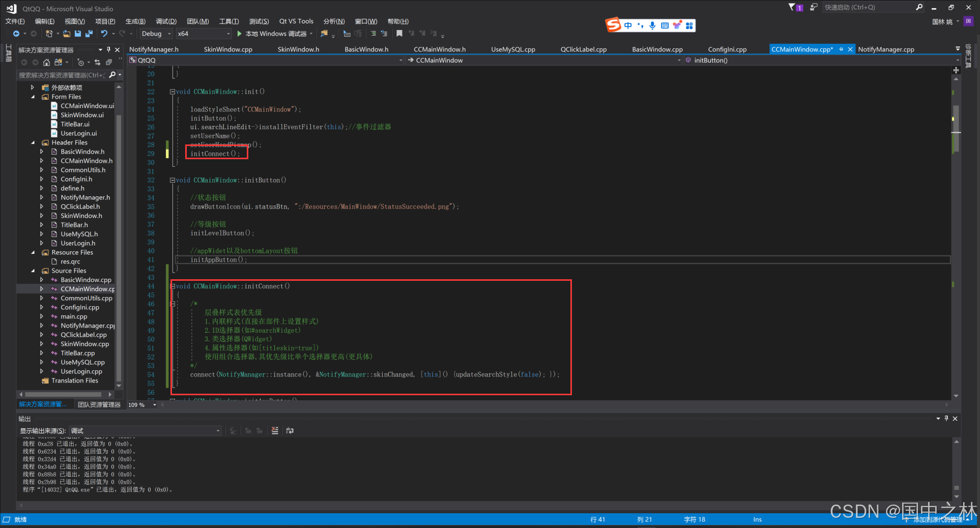Image resolution: width=980 pixels, height=528 pixels.
Task: Open the initButton() member dropdown
Action: tap(822, 60)
